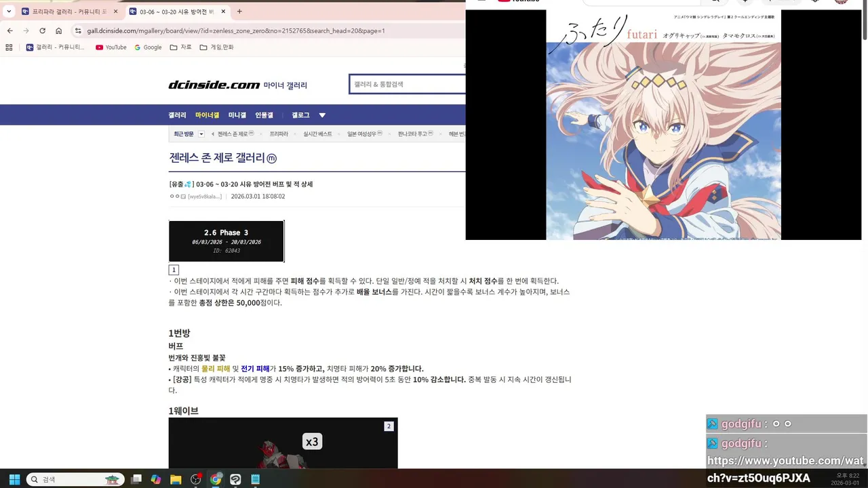The image size is (868, 488).
Task: Open Google Chrome from the taskbar
Action: [x=216, y=479]
